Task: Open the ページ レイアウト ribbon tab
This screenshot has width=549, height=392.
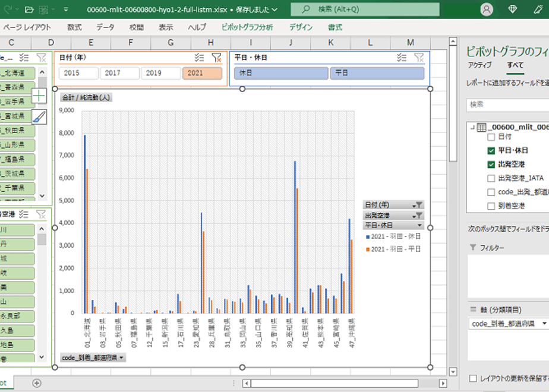Action: [27, 27]
